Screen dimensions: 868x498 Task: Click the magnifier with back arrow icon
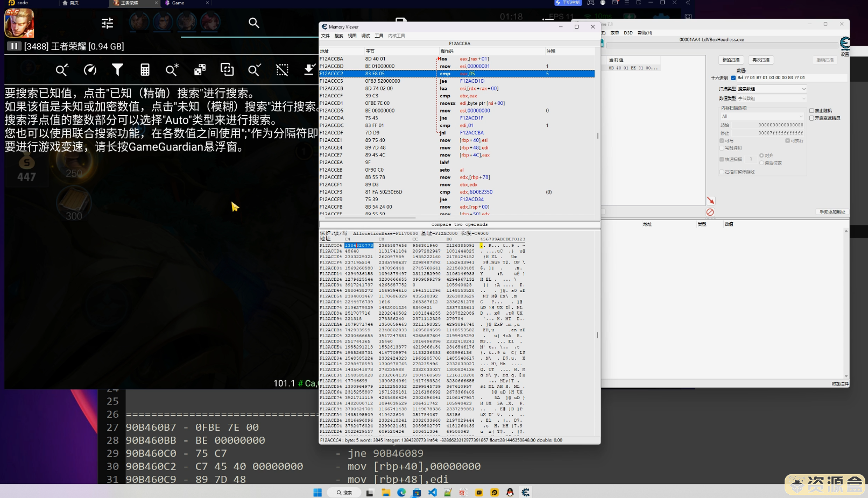pos(62,69)
